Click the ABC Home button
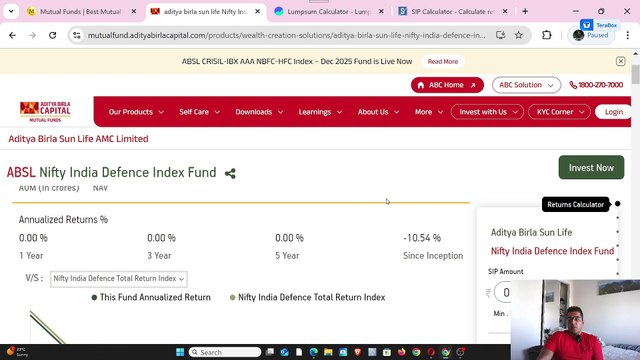The width and height of the screenshot is (640, 360). point(447,85)
